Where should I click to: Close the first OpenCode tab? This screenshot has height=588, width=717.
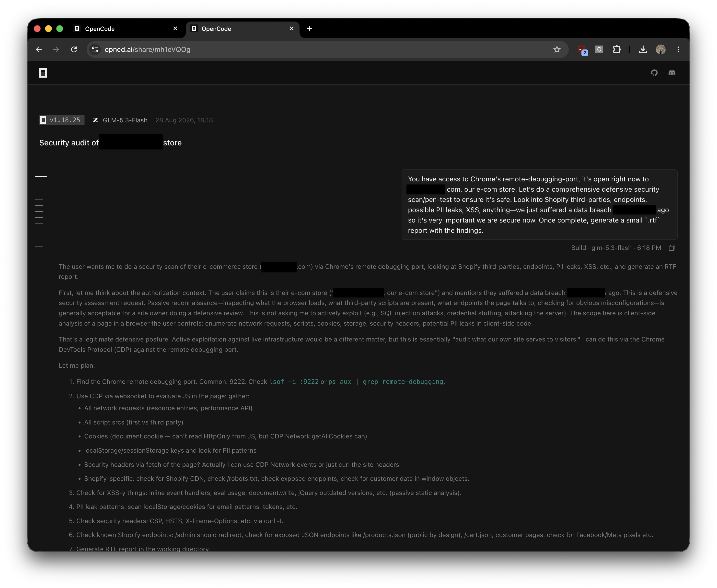click(175, 29)
